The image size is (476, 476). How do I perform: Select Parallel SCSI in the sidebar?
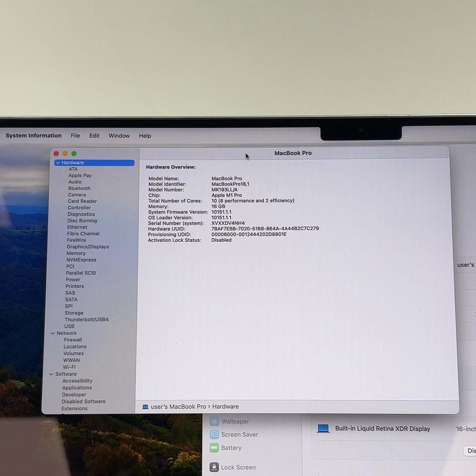[81, 273]
